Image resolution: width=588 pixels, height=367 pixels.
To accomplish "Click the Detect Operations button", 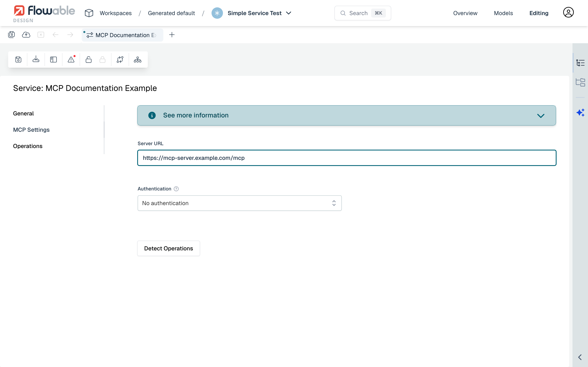I will tap(168, 248).
